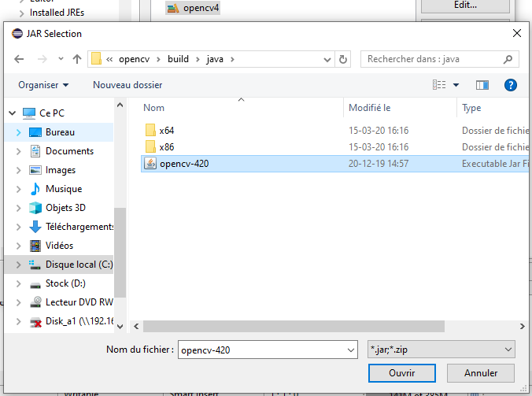
Task: Click the Nom du fichier input field
Action: pos(263,350)
